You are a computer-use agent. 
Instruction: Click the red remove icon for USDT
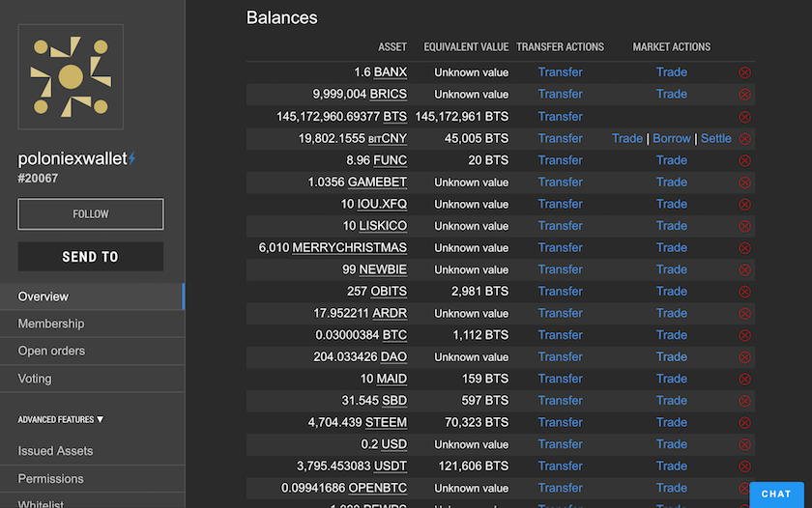tap(744, 466)
